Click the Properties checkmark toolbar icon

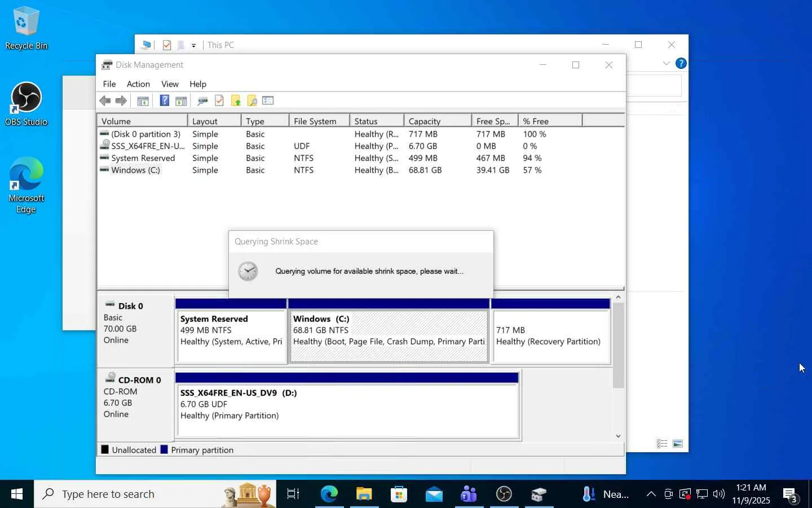(x=219, y=100)
